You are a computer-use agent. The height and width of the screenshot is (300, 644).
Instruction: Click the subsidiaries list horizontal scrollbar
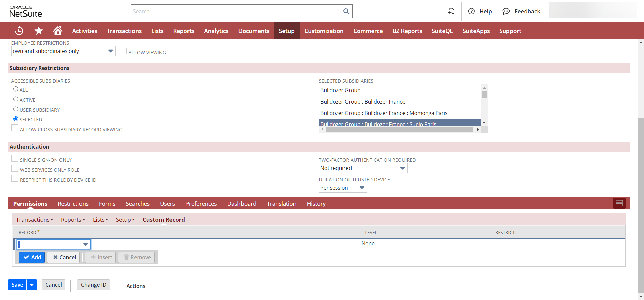pyautogui.click(x=400, y=129)
